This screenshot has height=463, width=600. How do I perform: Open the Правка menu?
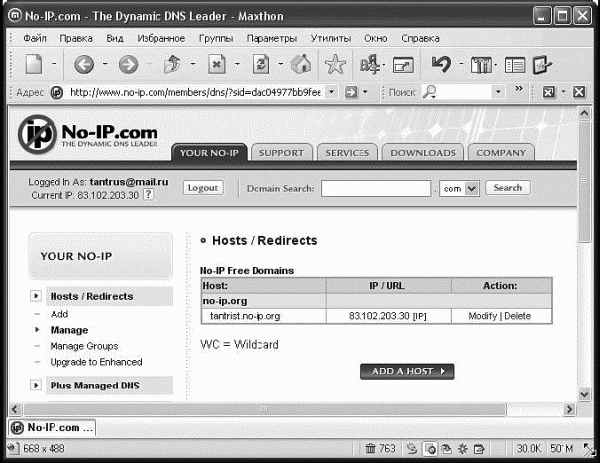click(76, 38)
